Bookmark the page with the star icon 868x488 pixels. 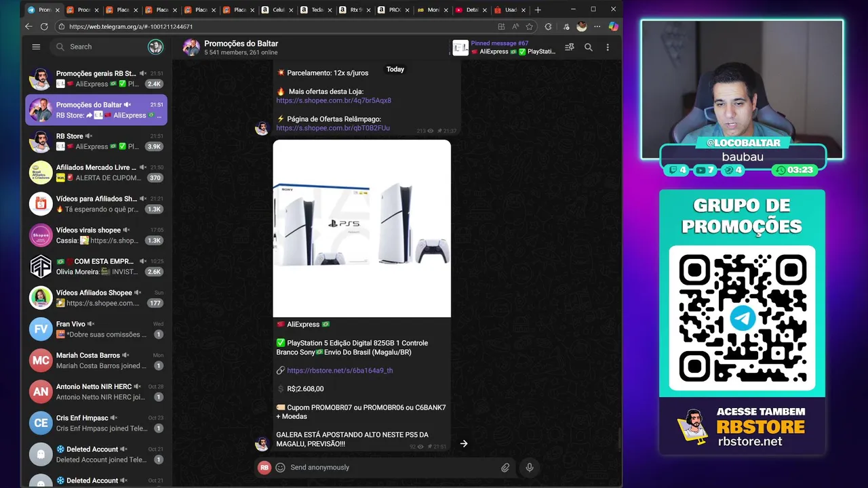[x=530, y=26]
